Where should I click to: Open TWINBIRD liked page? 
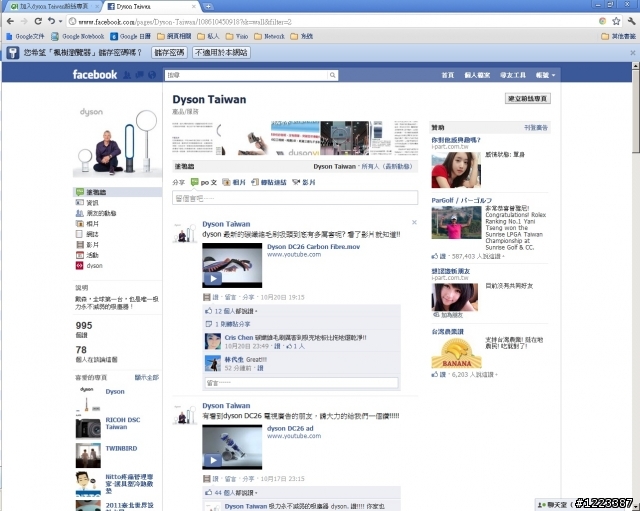121,448
